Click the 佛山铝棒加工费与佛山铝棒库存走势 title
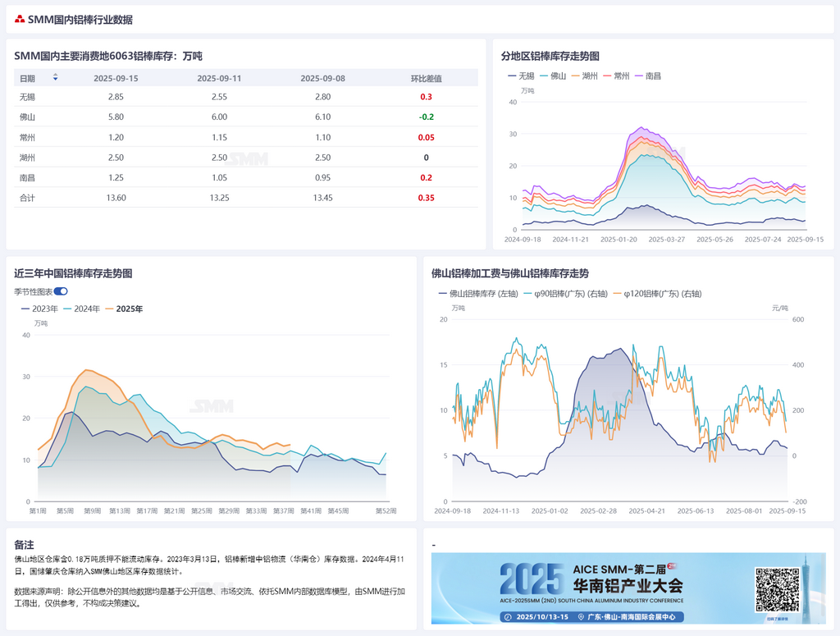The height and width of the screenshot is (636, 840). click(510, 273)
